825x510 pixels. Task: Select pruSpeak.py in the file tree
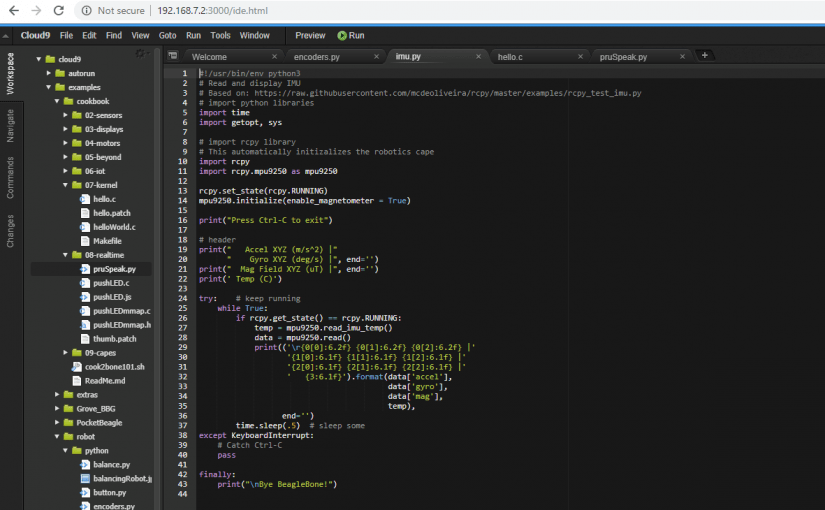click(114, 269)
